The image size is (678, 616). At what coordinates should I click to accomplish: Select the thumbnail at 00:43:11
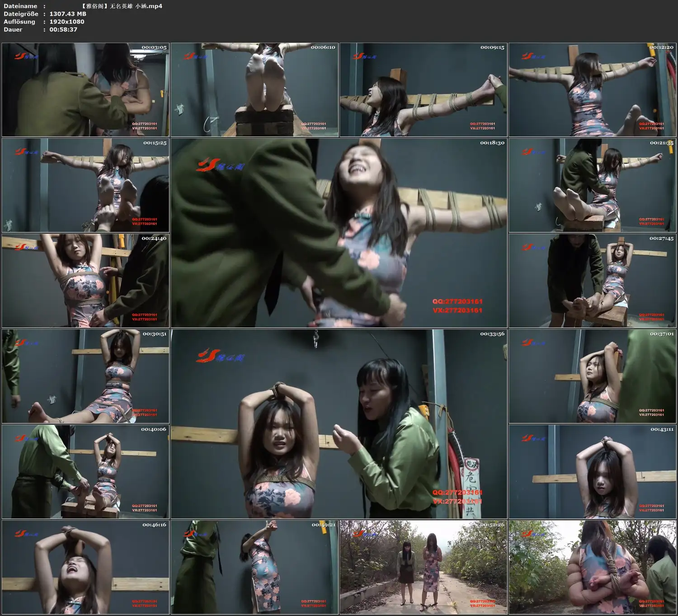593,472
